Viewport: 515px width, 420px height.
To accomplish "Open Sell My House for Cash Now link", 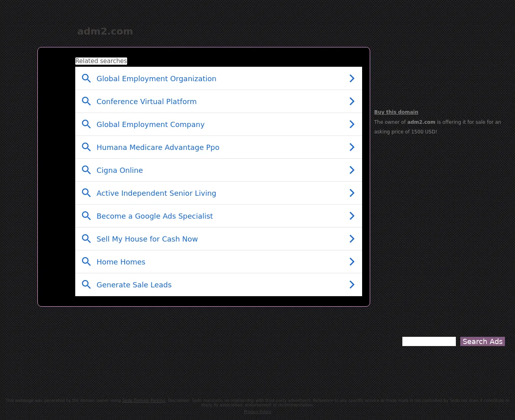I will [x=218, y=239].
